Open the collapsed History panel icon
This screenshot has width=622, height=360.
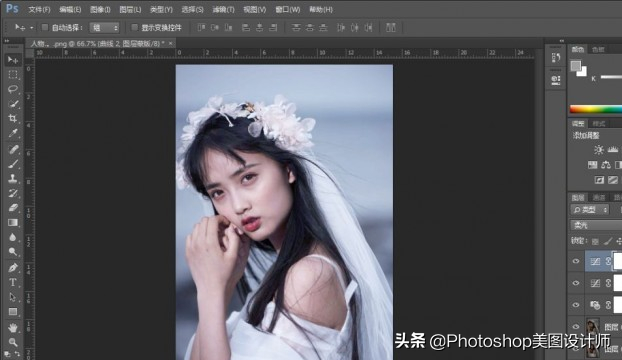coord(556,58)
